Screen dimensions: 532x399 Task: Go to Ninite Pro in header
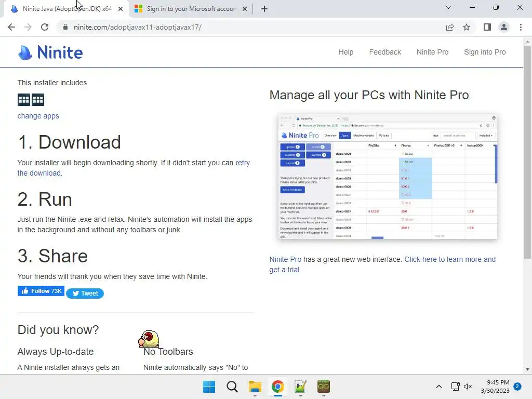(432, 52)
